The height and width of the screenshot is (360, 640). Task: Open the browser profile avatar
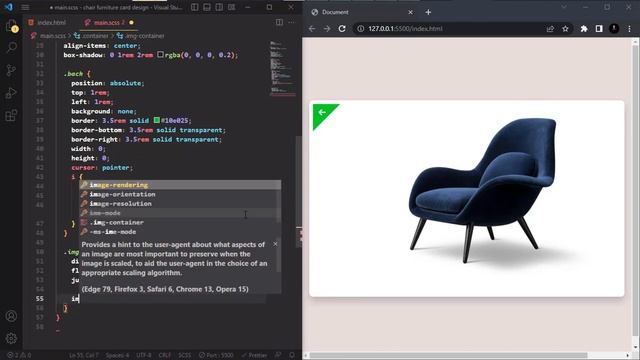614,29
